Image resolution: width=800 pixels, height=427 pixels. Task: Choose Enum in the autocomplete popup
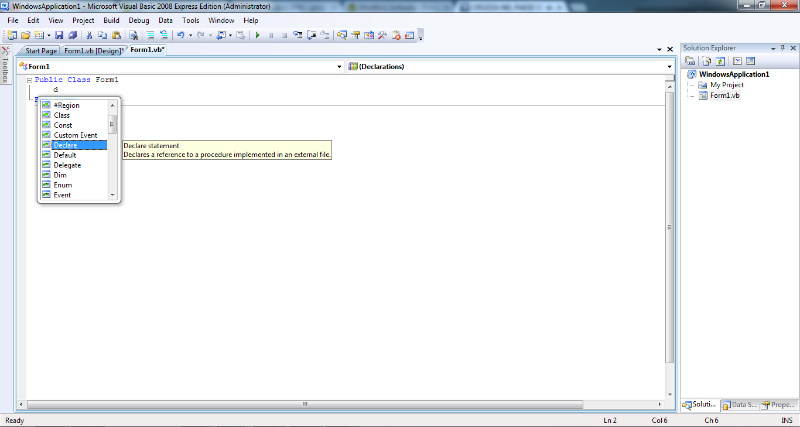(x=62, y=185)
